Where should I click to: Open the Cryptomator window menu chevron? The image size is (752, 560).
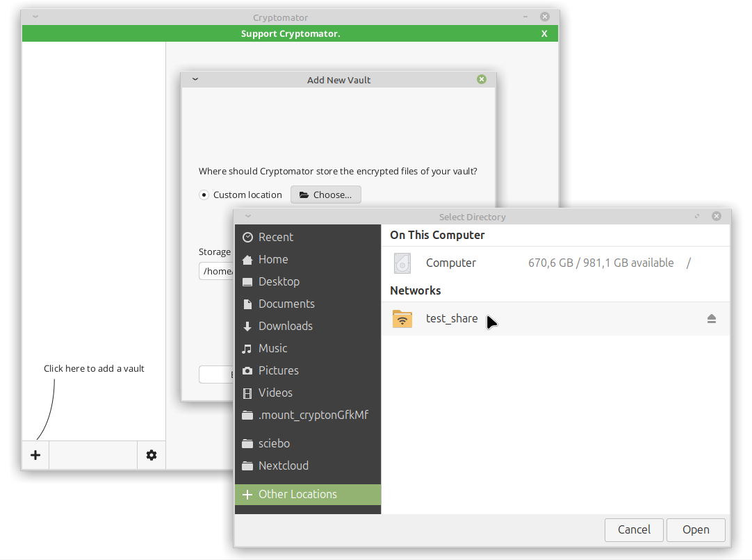35,17
